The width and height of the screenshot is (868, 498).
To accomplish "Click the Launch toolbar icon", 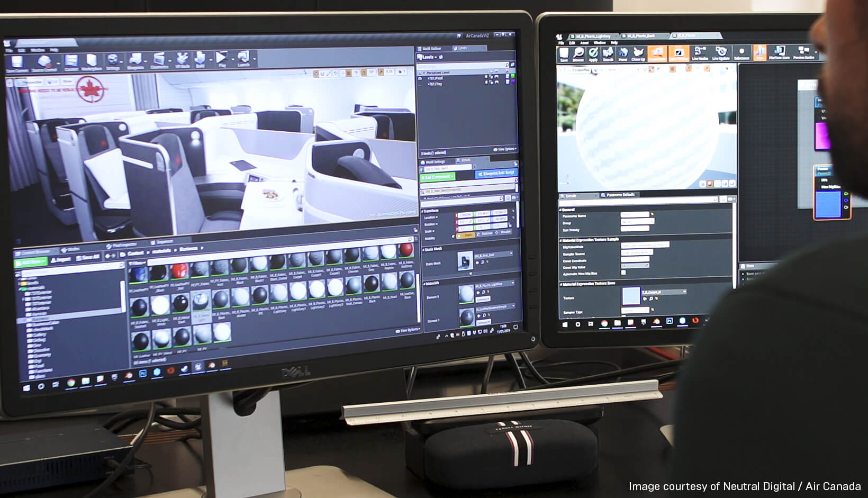I will pyautogui.click(x=243, y=58).
